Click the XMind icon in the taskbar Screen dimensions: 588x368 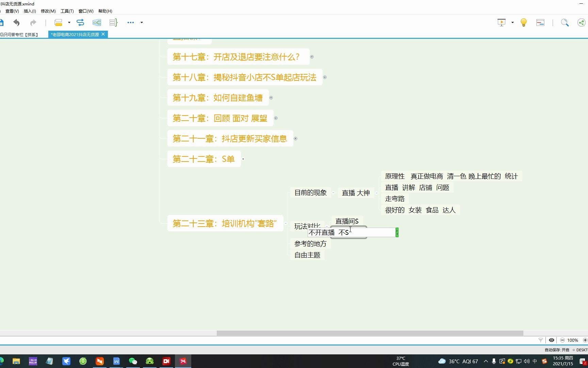[183, 361]
